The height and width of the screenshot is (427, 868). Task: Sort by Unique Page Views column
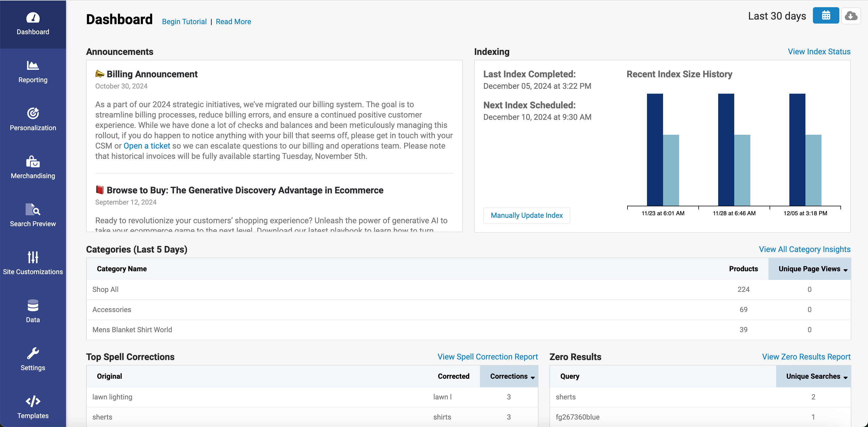pos(809,269)
